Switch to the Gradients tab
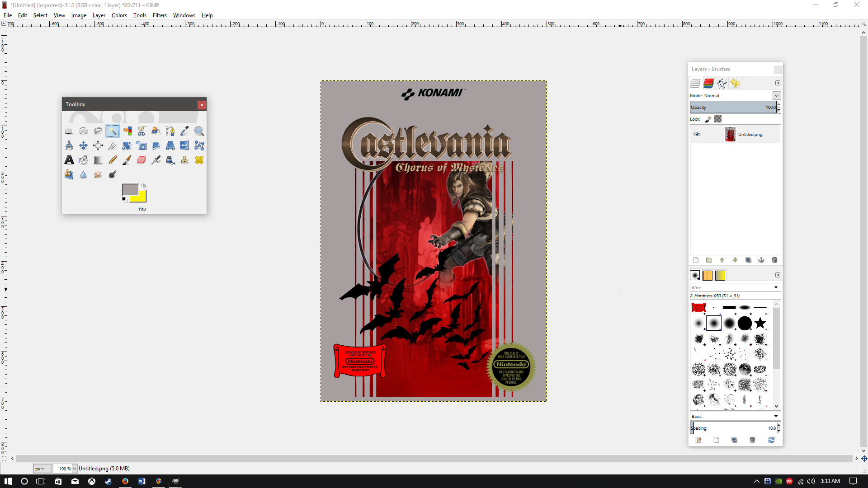 pos(720,275)
